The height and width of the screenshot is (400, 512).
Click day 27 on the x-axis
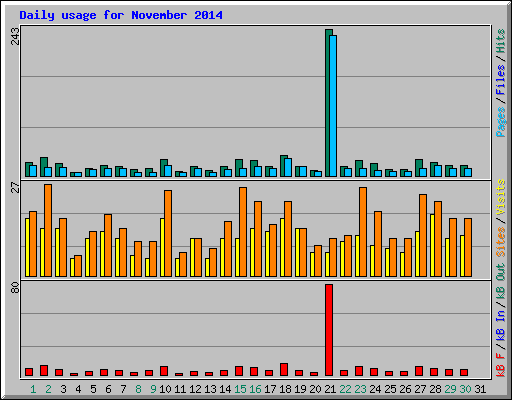click(x=420, y=389)
